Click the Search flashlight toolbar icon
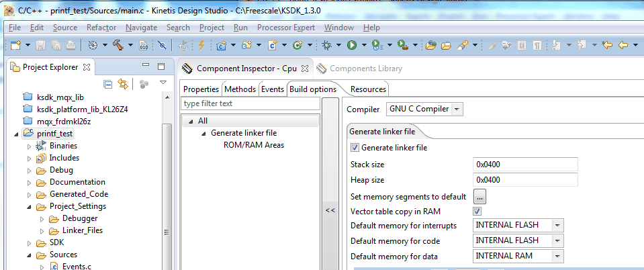The height and width of the screenshot is (270, 644). coord(463,45)
